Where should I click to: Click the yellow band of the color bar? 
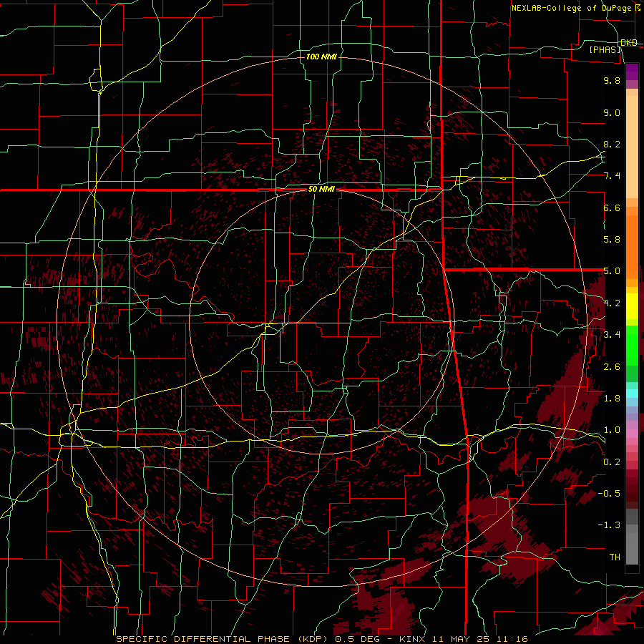(x=632, y=306)
